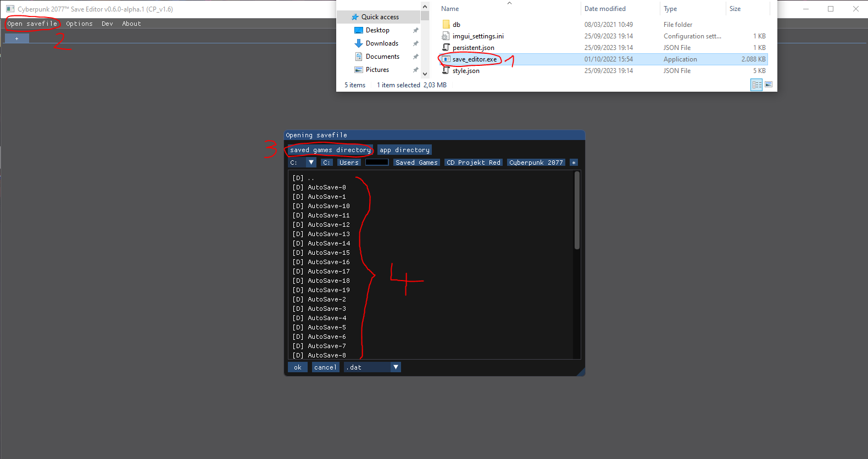Screen dimensions: 868x459
Task: Confirm with the ok button
Action: tap(298, 367)
